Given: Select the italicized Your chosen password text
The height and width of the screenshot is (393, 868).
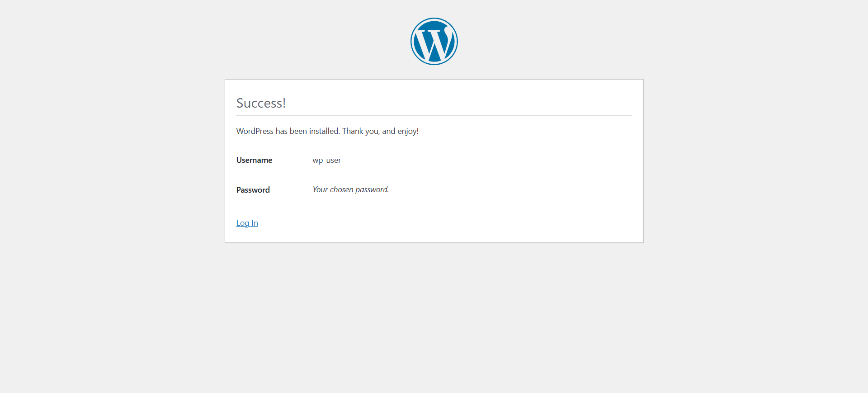Looking at the screenshot, I should point(350,189).
